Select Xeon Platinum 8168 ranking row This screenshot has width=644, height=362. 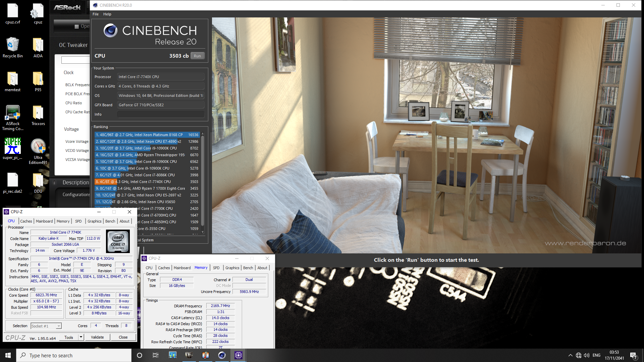[147, 135]
